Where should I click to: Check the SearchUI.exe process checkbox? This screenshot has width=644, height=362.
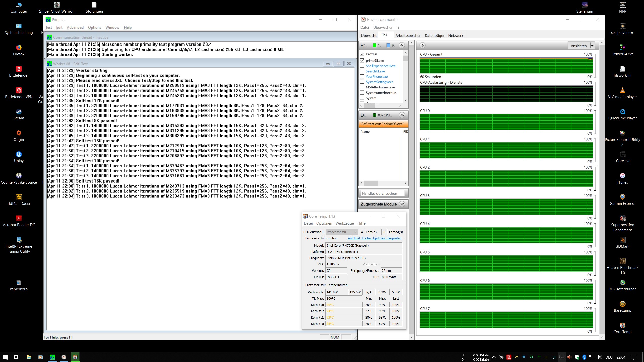[362, 71]
